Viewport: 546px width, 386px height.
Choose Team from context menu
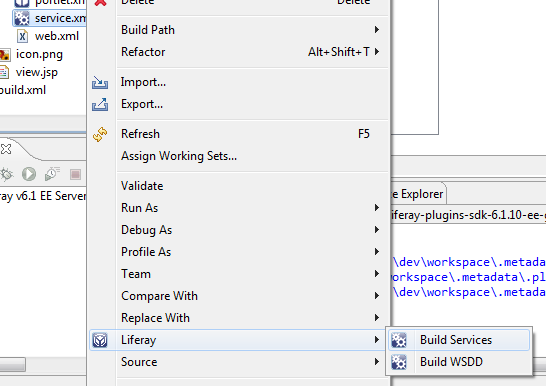239,274
